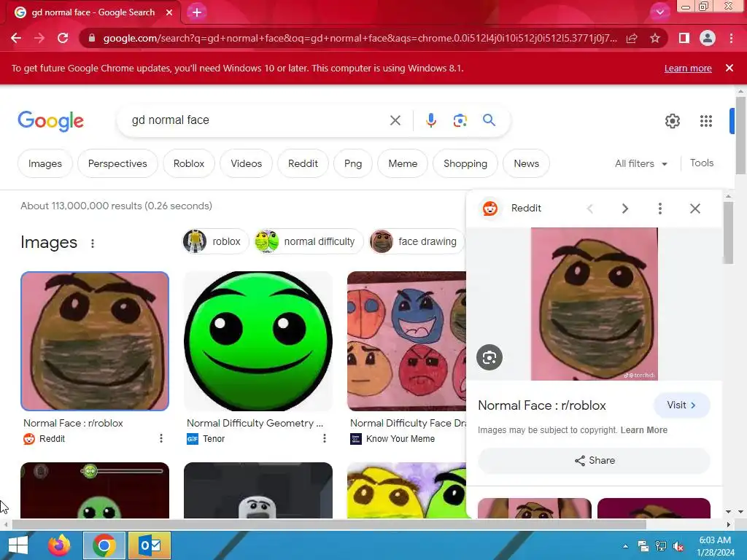This screenshot has width=747, height=560.
Task: Open Outlook from the taskbar
Action: point(150,545)
